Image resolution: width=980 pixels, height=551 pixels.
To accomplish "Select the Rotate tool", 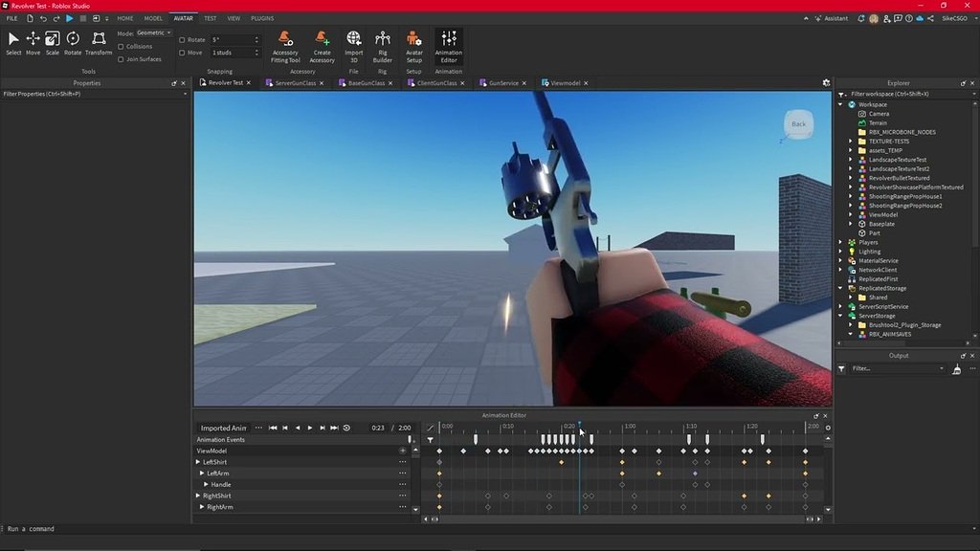I will click(72, 38).
